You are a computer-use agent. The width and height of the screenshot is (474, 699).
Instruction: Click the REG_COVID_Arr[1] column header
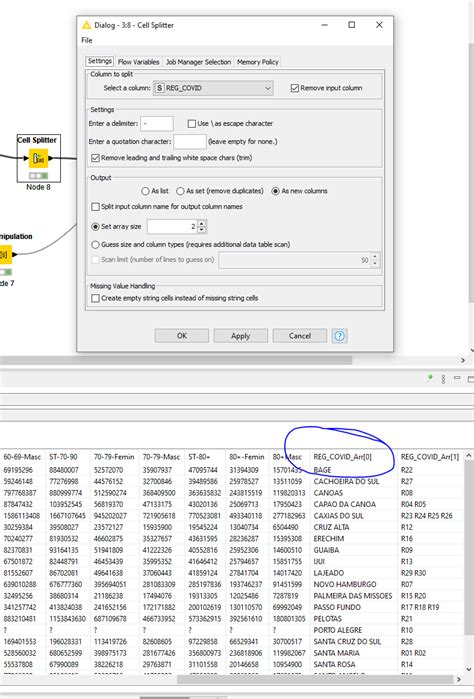tap(430, 457)
